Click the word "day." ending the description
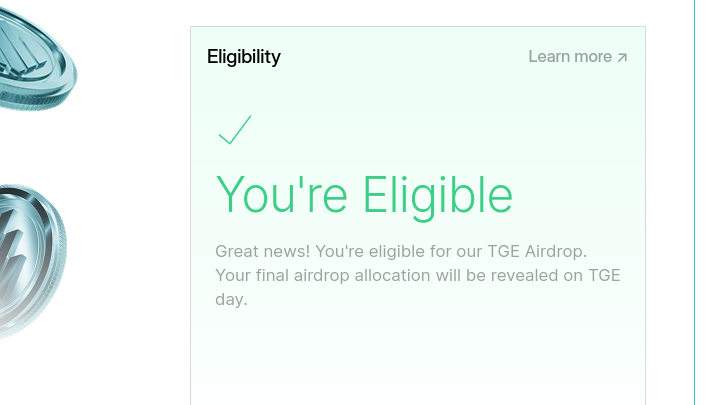The height and width of the screenshot is (405, 720). [231, 299]
